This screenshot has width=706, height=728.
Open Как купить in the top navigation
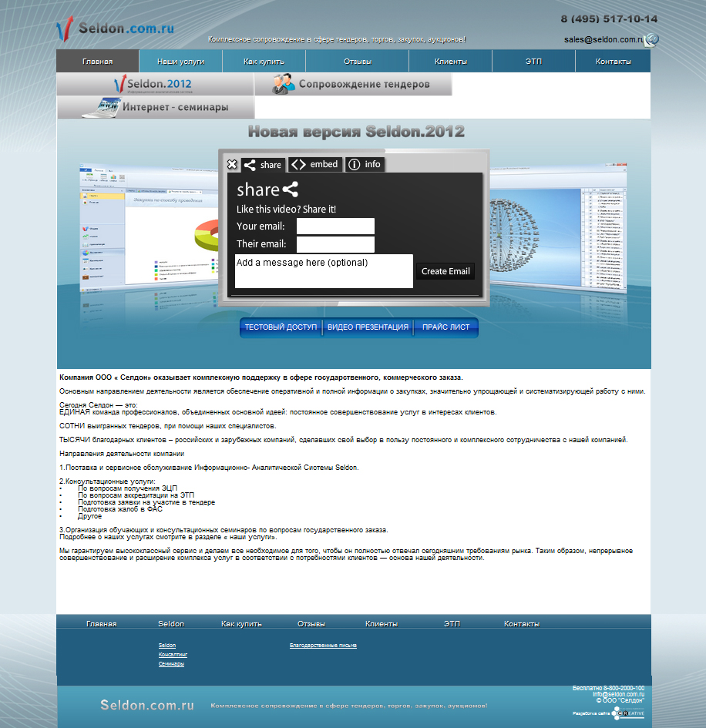point(264,62)
